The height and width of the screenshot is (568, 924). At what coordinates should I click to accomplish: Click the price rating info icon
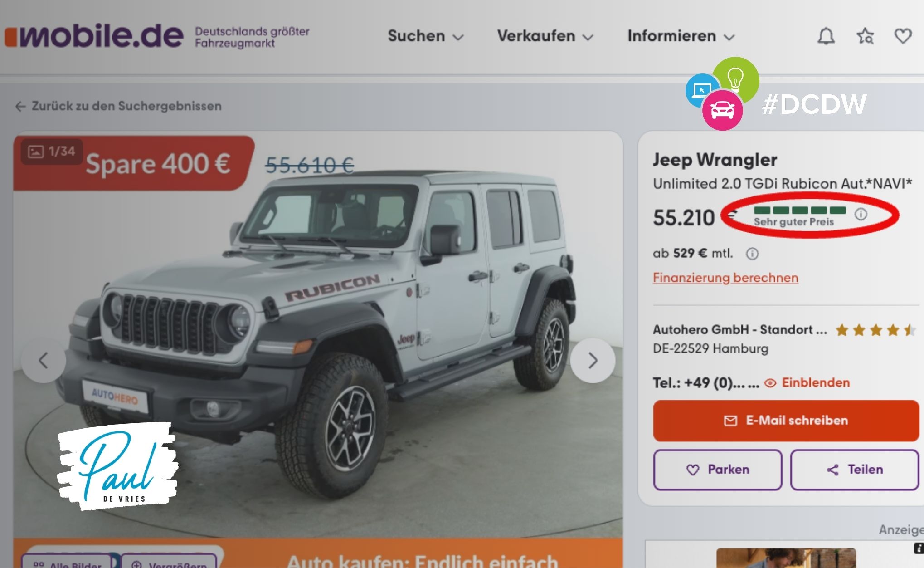(x=861, y=214)
